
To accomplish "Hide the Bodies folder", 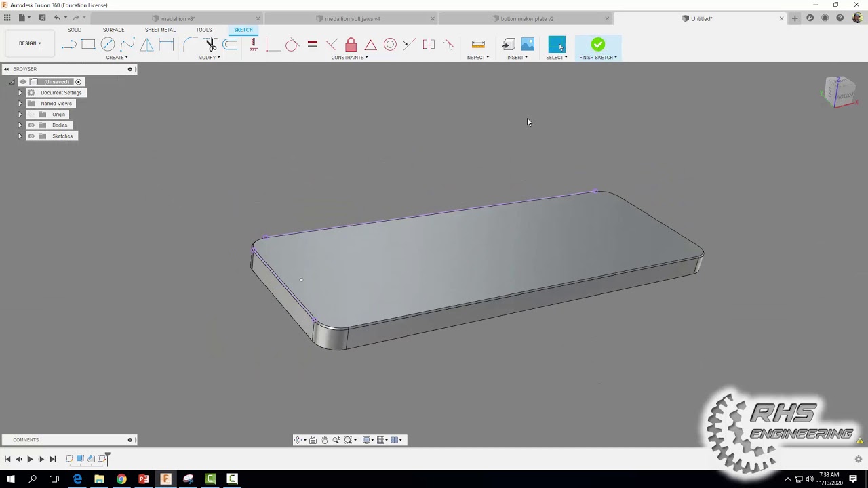I will coord(31,125).
